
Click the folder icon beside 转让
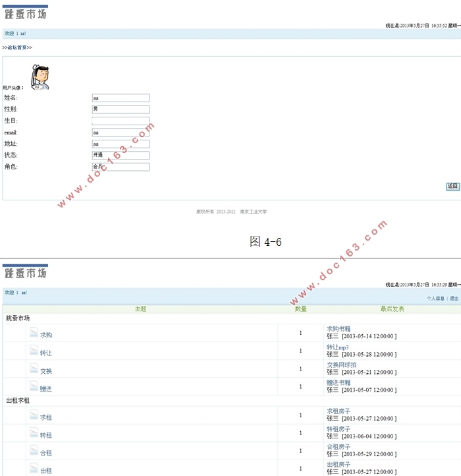pyautogui.click(x=34, y=351)
